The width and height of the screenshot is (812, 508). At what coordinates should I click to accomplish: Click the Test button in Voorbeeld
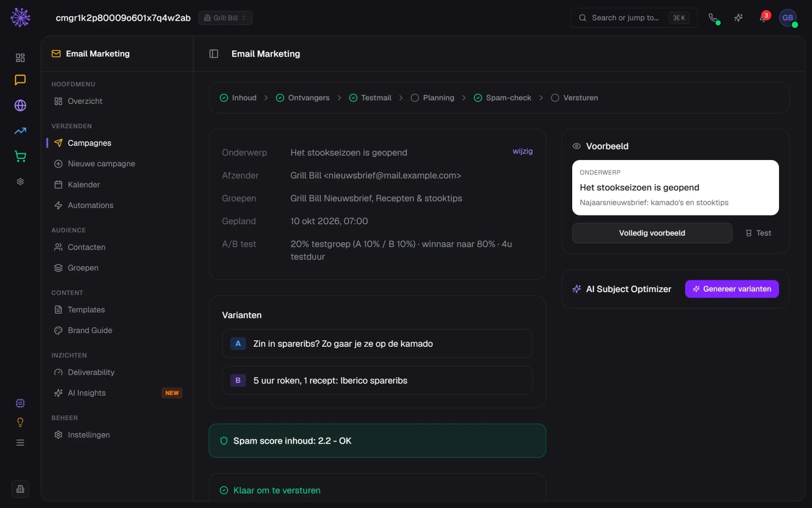click(x=758, y=233)
